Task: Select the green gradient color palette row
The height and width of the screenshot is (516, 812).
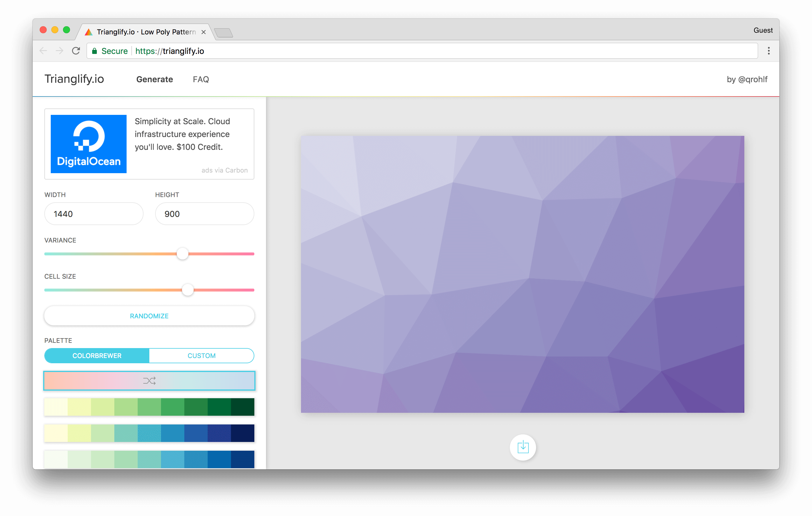Action: click(148, 406)
